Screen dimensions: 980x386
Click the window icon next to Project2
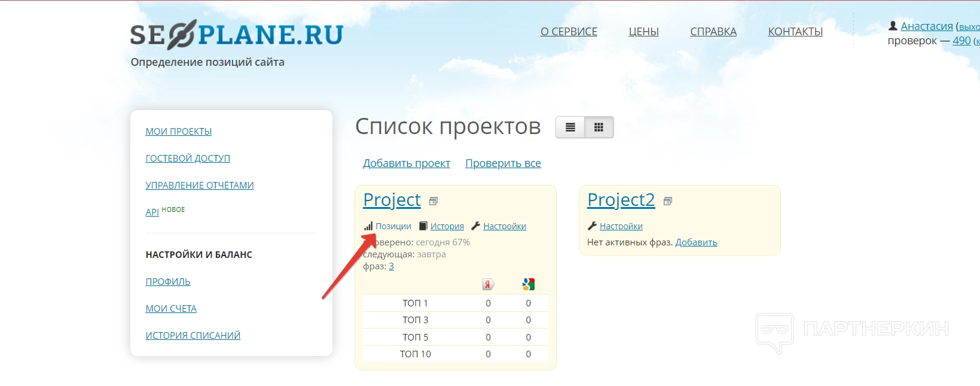tap(668, 201)
